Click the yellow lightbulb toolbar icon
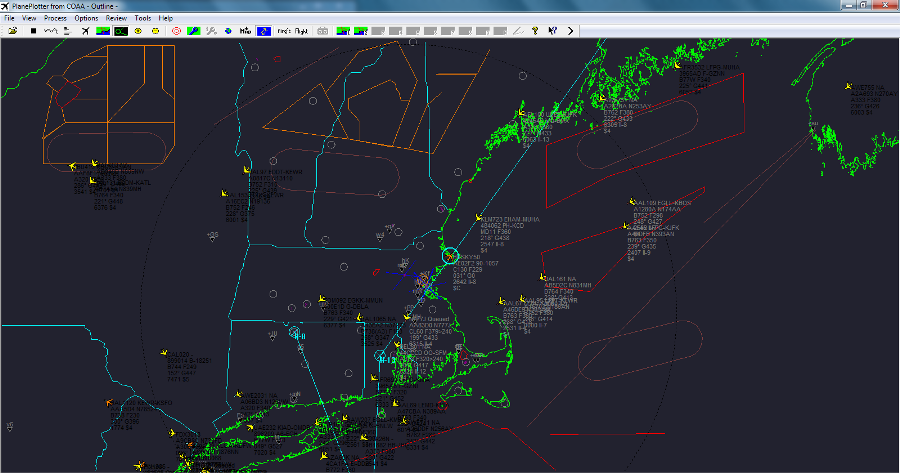Screen dimensions: 900x473 (x=534, y=31)
